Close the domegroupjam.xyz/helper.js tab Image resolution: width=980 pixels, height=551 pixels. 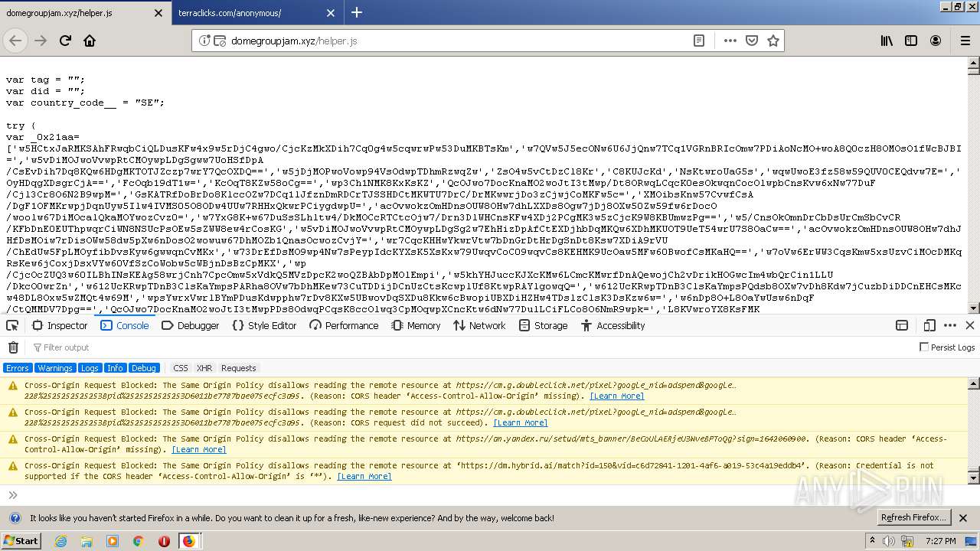click(158, 13)
